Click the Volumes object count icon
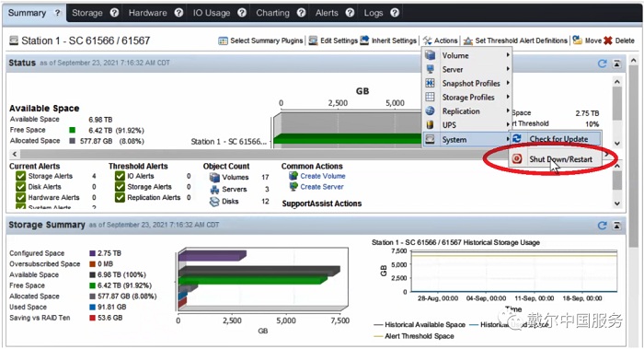This screenshot has width=644, height=349. 214,177
